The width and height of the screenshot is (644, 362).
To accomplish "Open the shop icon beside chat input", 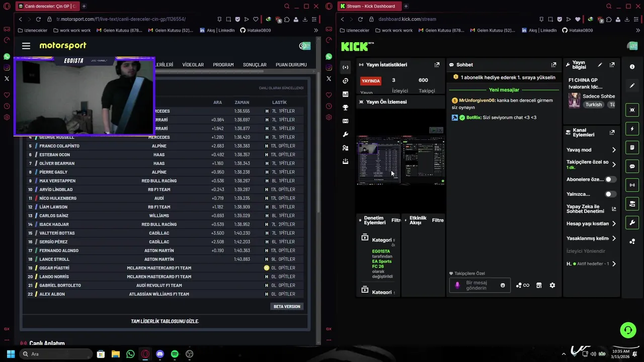I will [539, 286].
